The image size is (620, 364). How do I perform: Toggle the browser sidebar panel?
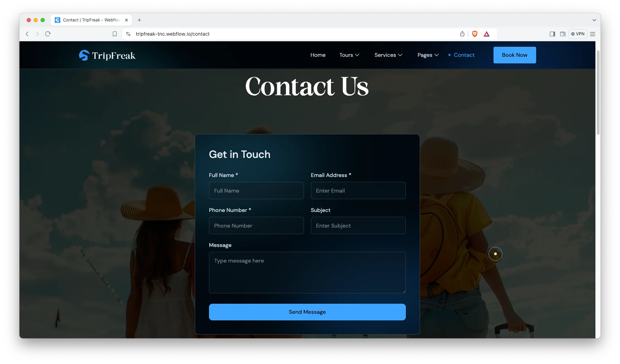(552, 34)
